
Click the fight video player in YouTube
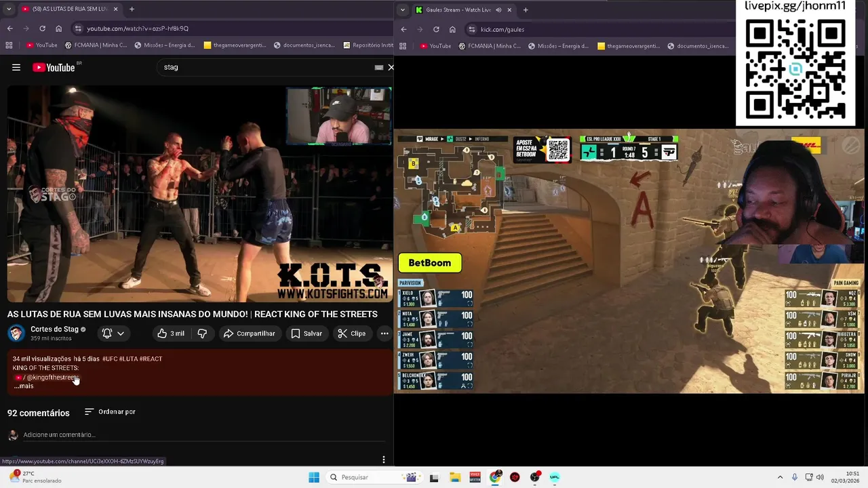(x=199, y=193)
